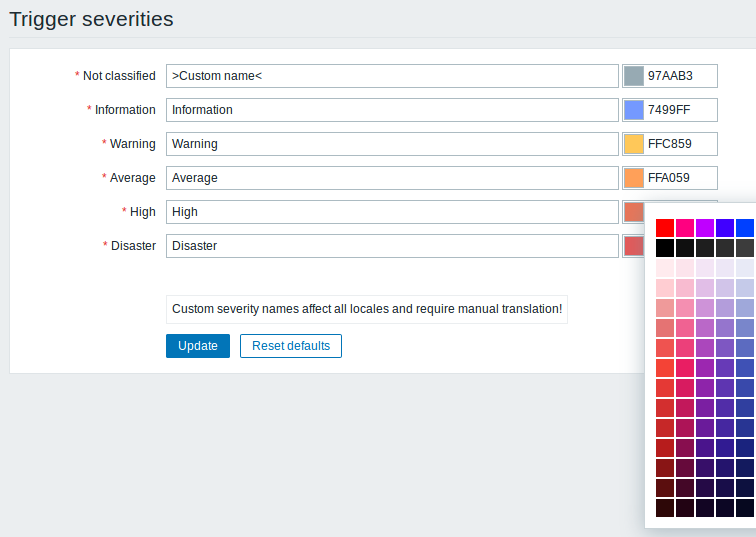The height and width of the screenshot is (537, 756).
Task: Click the Update button
Action: (198, 346)
